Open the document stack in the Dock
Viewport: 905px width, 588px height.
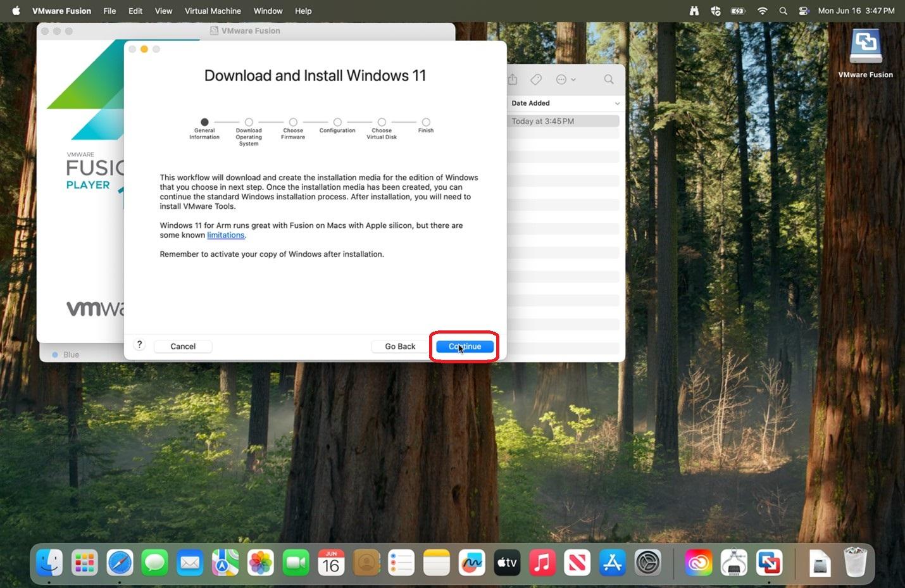click(x=820, y=562)
